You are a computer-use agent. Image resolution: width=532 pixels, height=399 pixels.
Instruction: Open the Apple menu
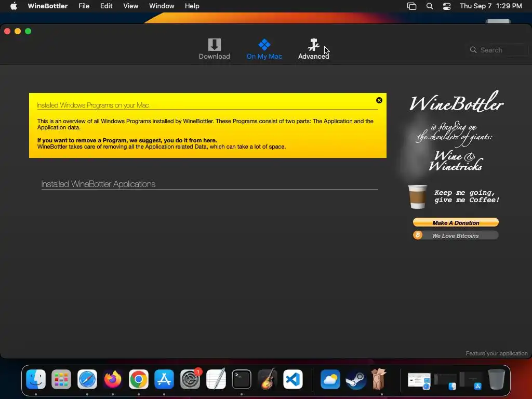click(x=14, y=6)
